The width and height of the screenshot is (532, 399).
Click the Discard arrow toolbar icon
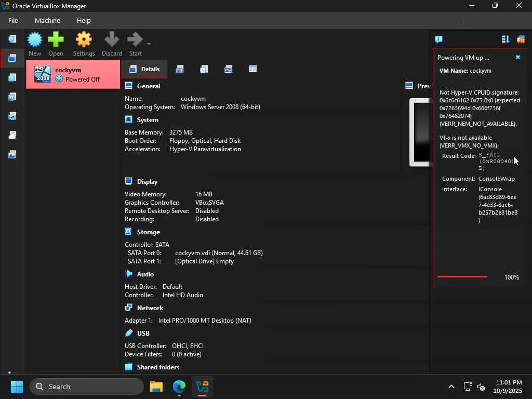pos(112,39)
